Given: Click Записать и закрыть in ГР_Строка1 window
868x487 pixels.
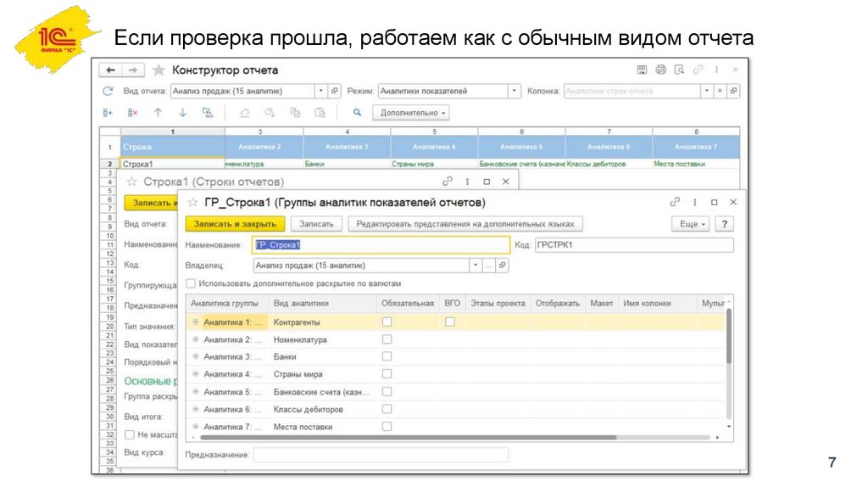Looking at the screenshot, I should coord(235,224).
